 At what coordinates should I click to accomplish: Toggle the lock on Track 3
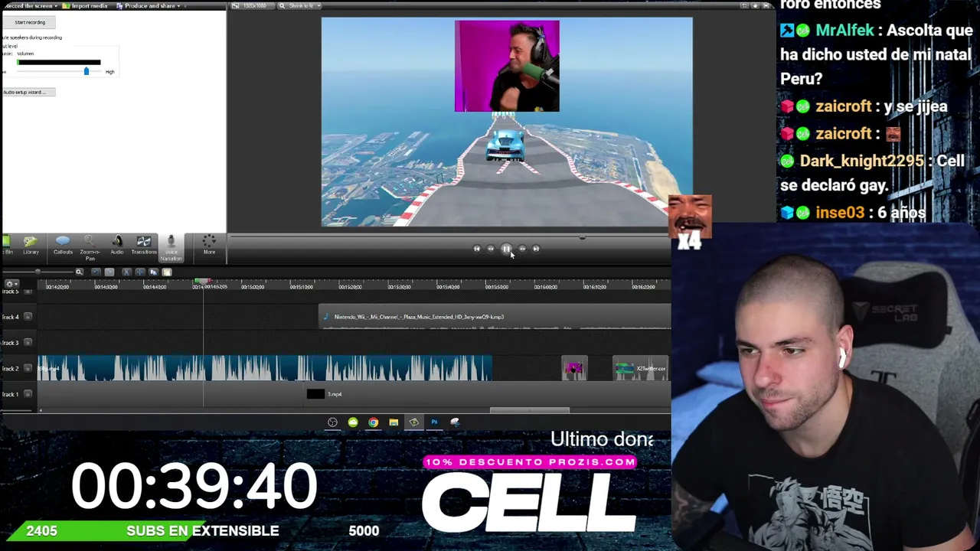click(28, 342)
